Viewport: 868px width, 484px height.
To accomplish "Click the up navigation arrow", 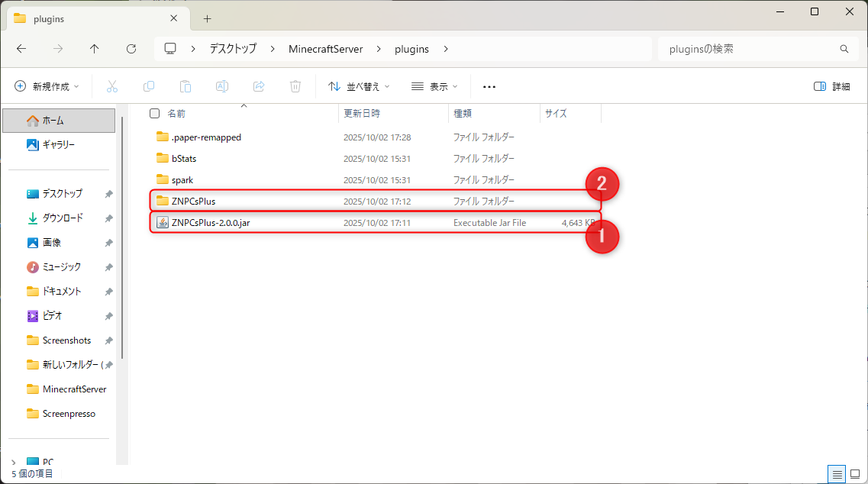I will click(93, 48).
